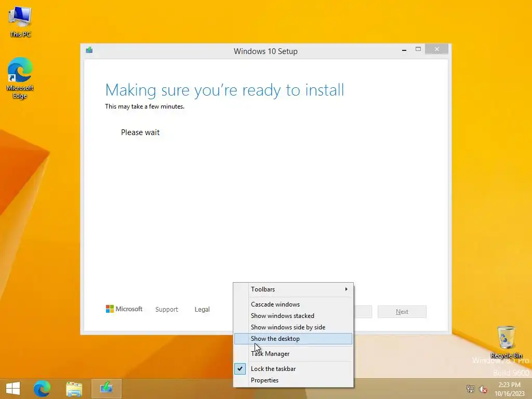
Task: Launch Microsoft Edge from the taskbar
Action: pos(42,389)
